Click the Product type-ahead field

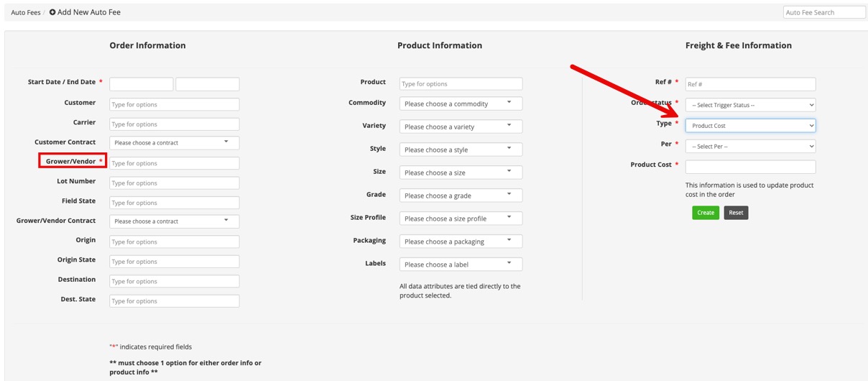[461, 84]
